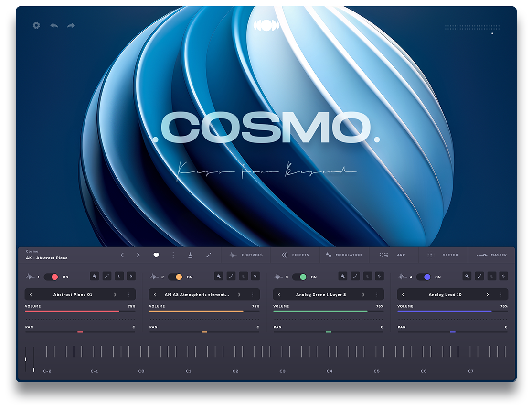The width and height of the screenshot is (532, 406).
Task: Open layer 1 wrench settings icon
Action: pyautogui.click(x=95, y=277)
